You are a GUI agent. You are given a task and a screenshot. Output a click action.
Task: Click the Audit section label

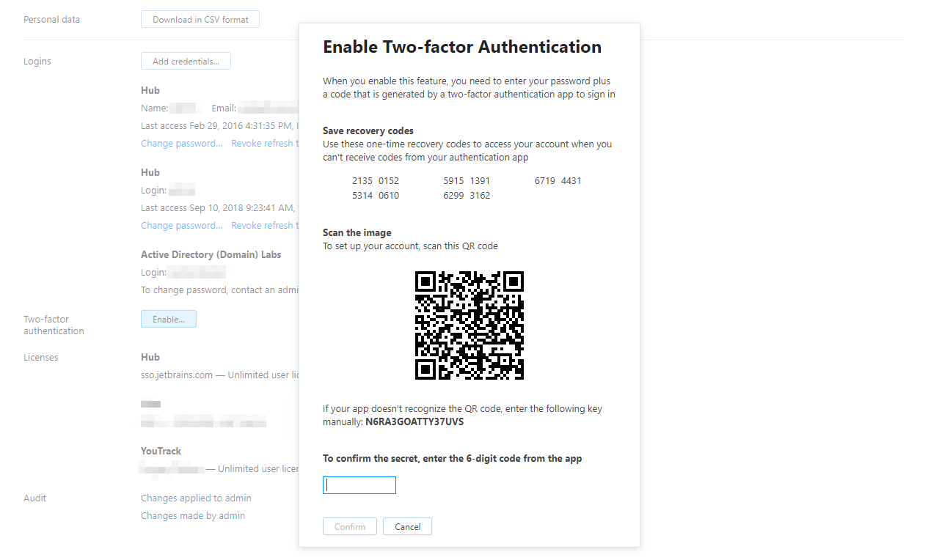[35, 498]
